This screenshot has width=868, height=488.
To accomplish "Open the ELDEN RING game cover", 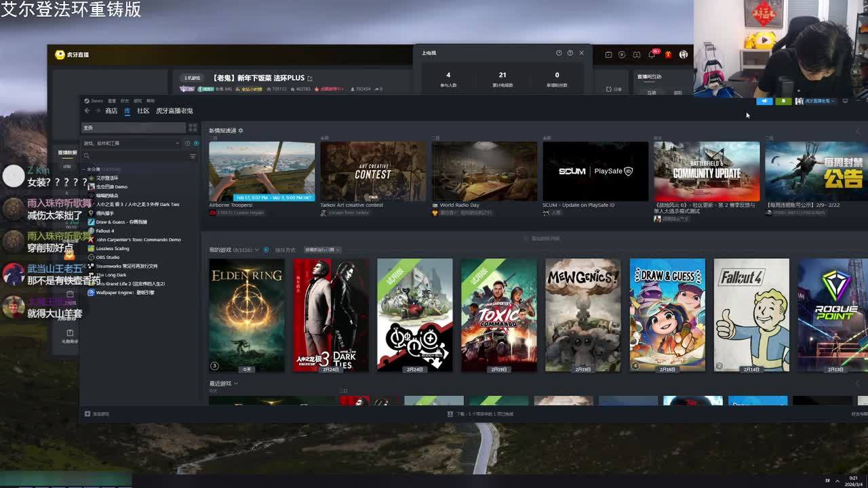I will pyautogui.click(x=247, y=314).
